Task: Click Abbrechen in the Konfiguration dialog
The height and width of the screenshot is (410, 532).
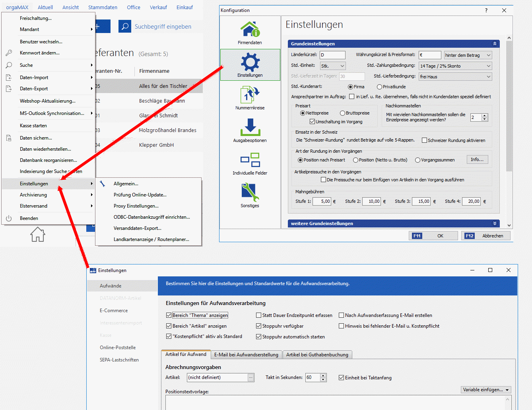Action: point(485,236)
